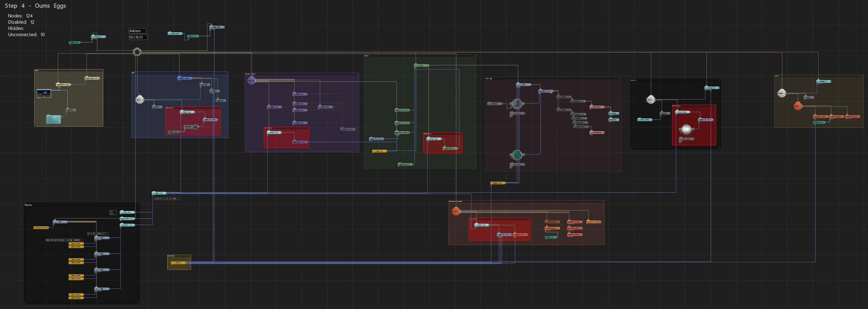The image size is (868, 309).
Task: Select the Imported 3D Scene node
Action: click(x=546, y=91)
